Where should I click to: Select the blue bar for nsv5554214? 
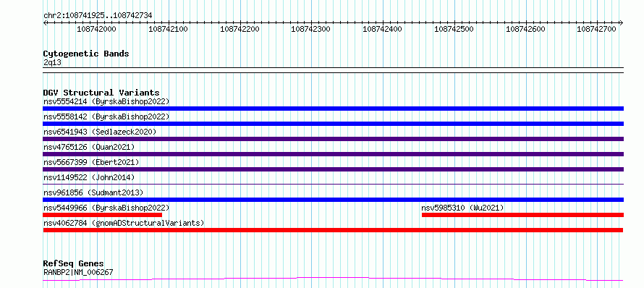(x=333, y=109)
